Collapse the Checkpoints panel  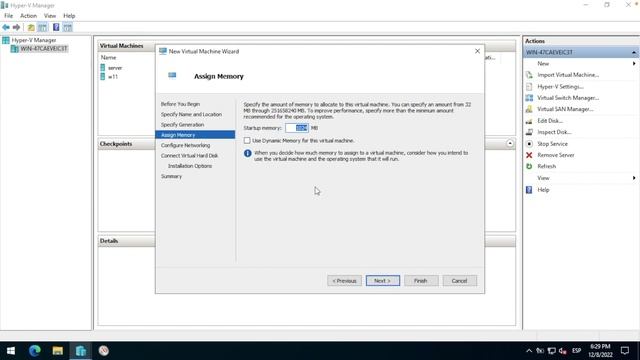click(x=510, y=143)
